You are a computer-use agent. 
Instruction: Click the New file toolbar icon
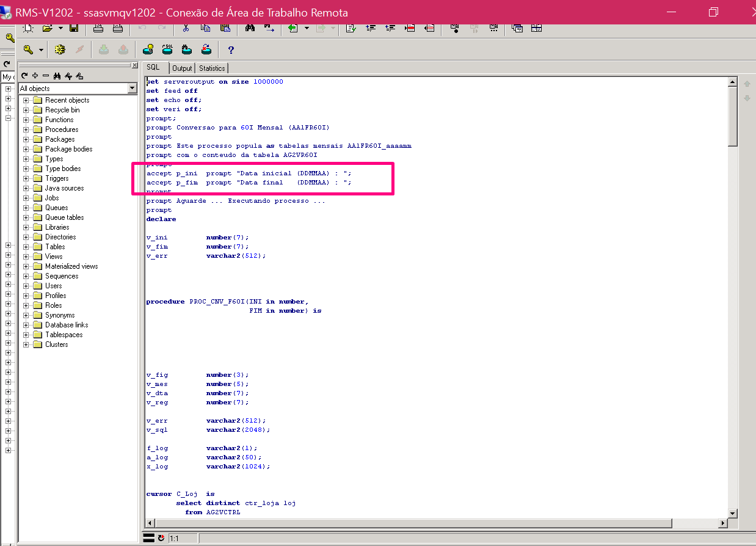click(x=29, y=28)
